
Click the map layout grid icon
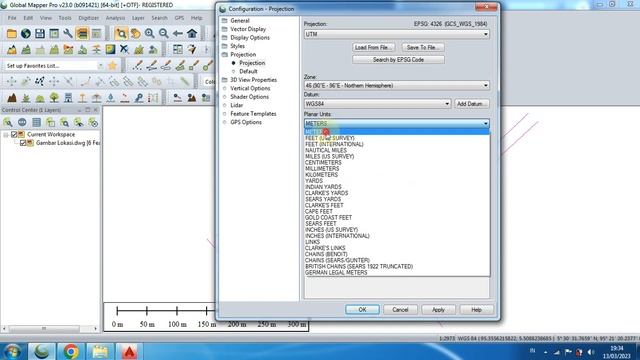pos(178,49)
